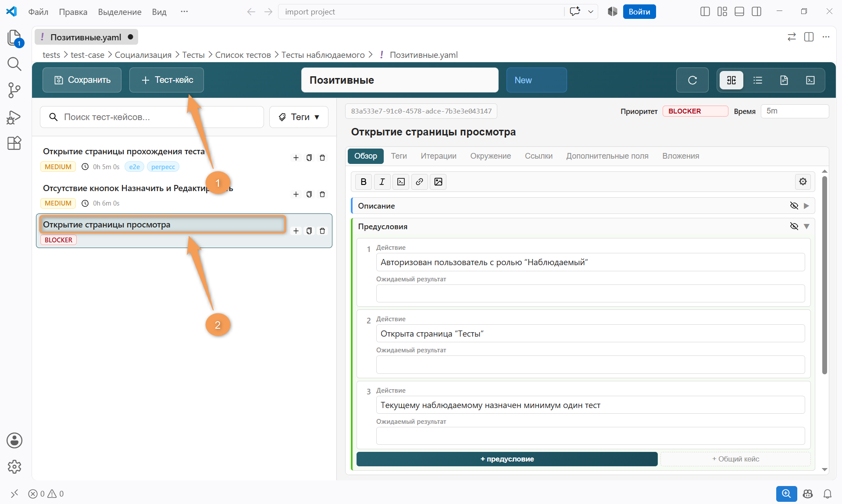Open the Extensions view icon
Image resolution: width=842 pixels, height=504 pixels.
14,143
